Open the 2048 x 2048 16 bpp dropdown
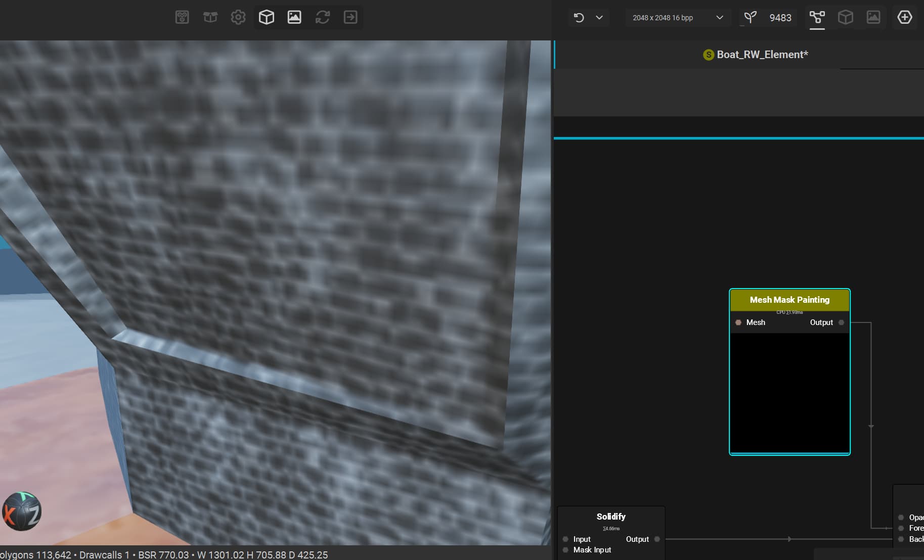Viewport: 924px width, 560px height. point(678,18)
